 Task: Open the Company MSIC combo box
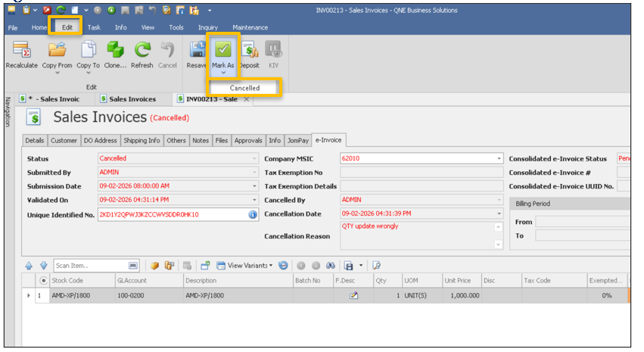(499, 158)
